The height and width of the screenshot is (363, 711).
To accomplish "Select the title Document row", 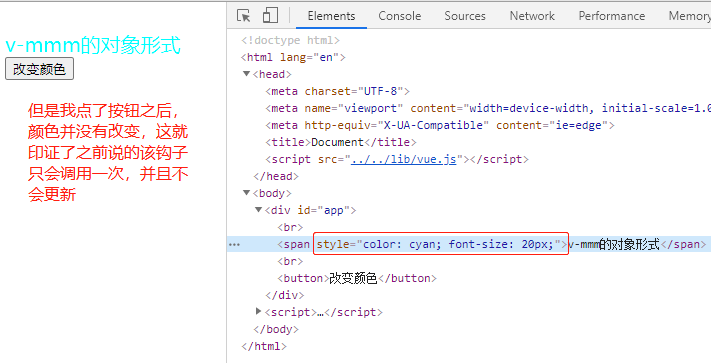I will [341, 142].
